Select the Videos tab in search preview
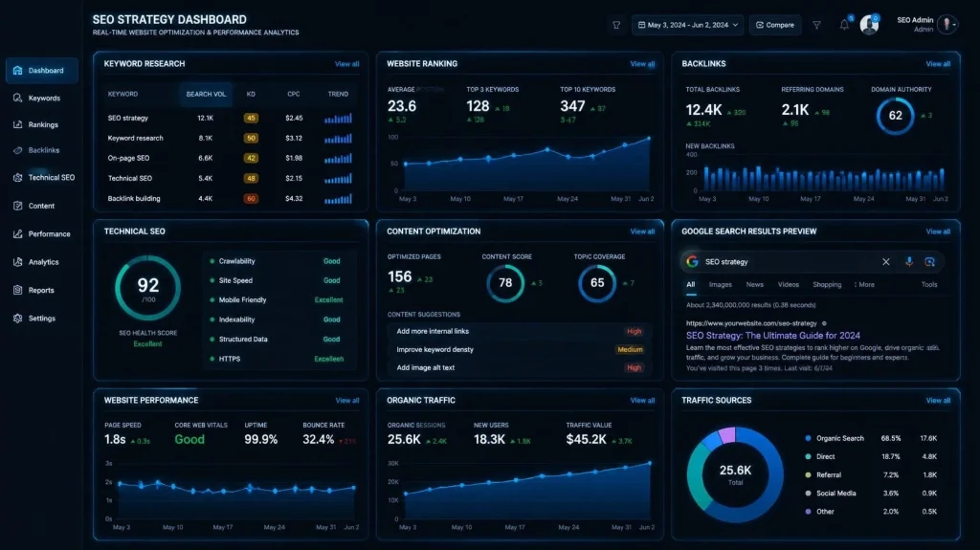 [x=789, y=284]
